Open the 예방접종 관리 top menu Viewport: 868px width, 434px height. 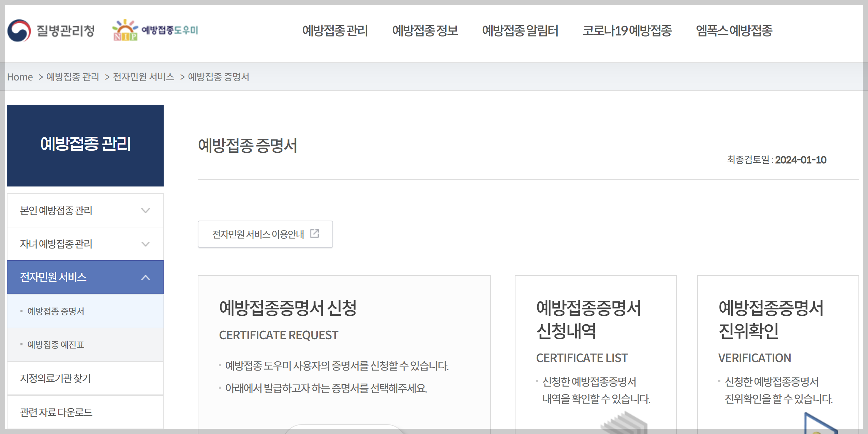pyautogui.click(x=335, y=31)
